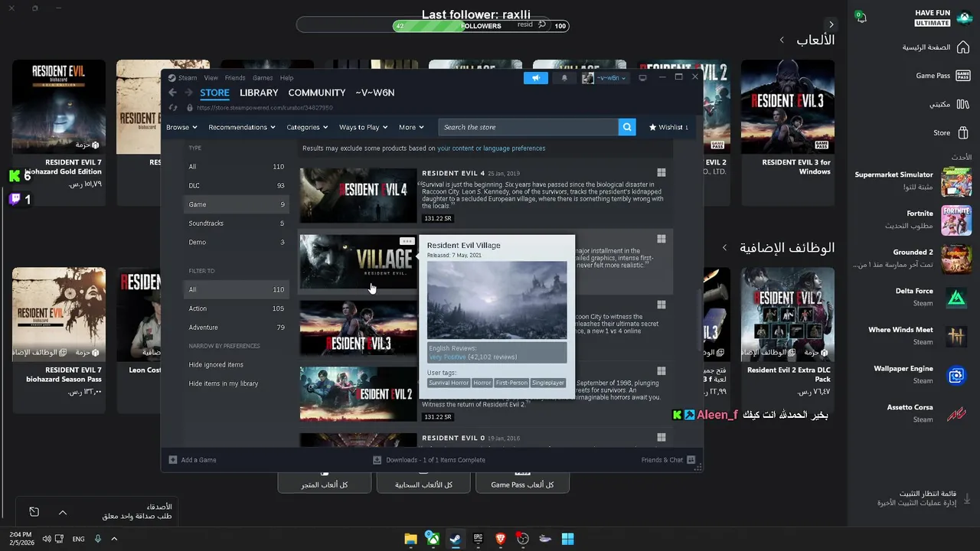980x551 pixels.
Task: Go back with Steam's back arrow
Action: click(x=173, y=93)
